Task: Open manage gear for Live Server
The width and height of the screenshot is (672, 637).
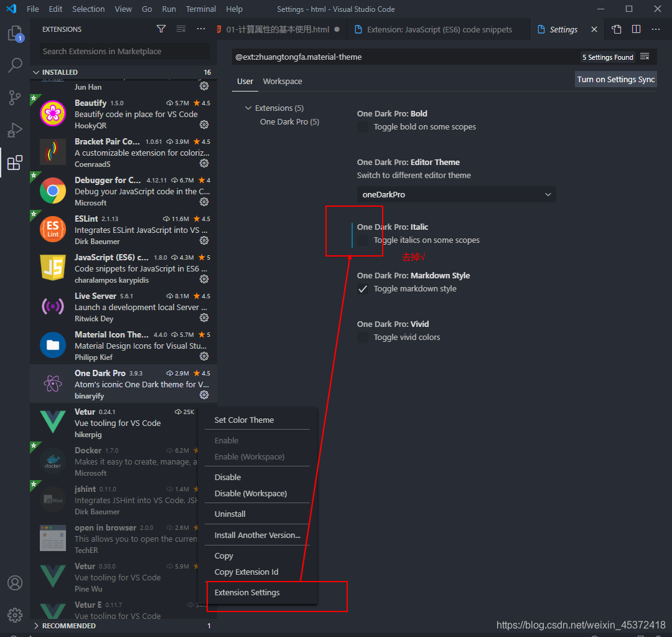Action: click(x=204, y=318)
